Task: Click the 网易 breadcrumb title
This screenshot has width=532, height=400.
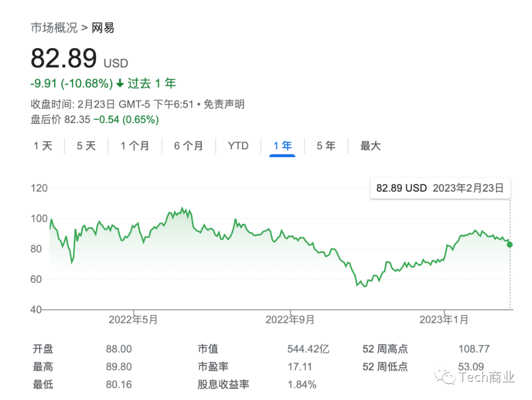Action: click(x=103, y=28)
